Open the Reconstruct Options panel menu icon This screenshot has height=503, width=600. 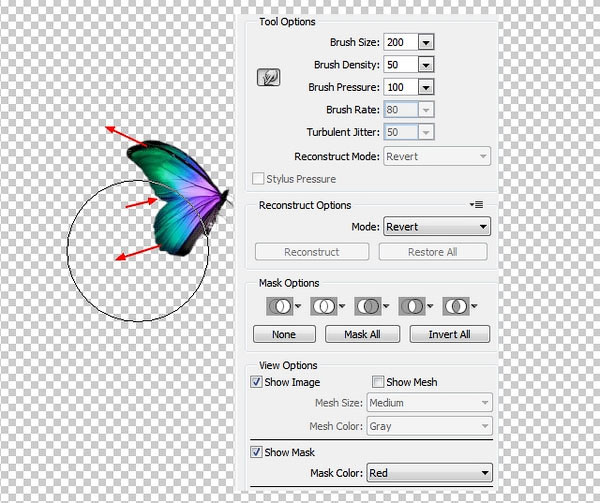pyautogui.click(x=476, y=205)
